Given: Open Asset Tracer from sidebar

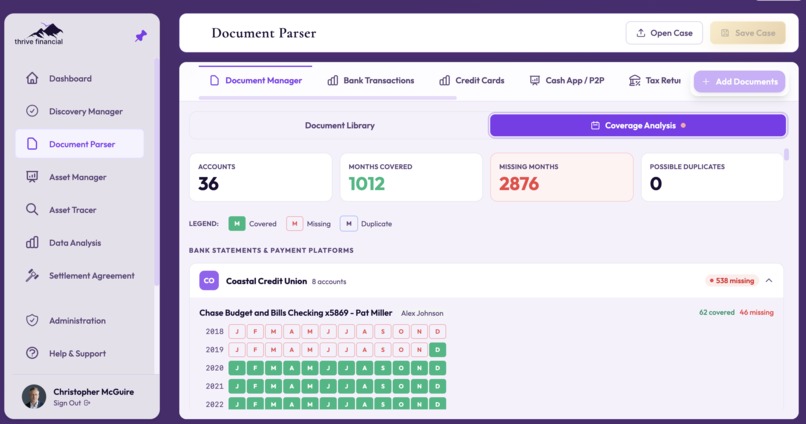Looking at the screenshot, I should click(80, 210).
